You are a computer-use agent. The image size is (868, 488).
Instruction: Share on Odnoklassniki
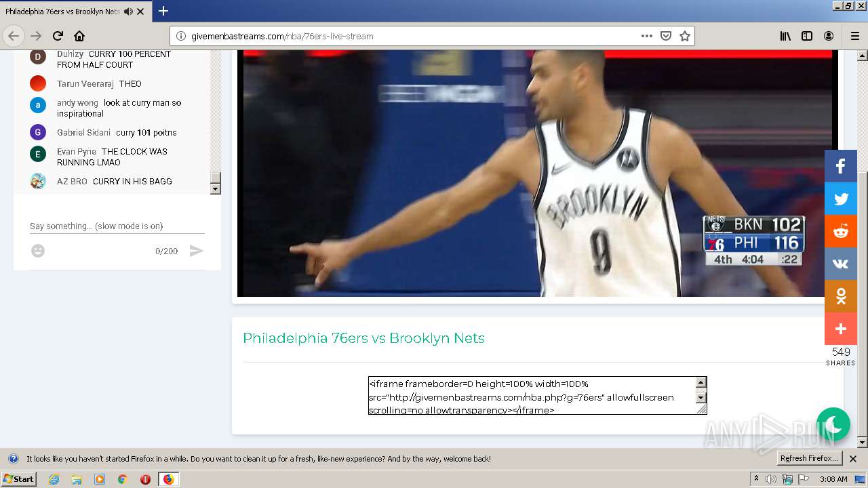pos(841,296)
